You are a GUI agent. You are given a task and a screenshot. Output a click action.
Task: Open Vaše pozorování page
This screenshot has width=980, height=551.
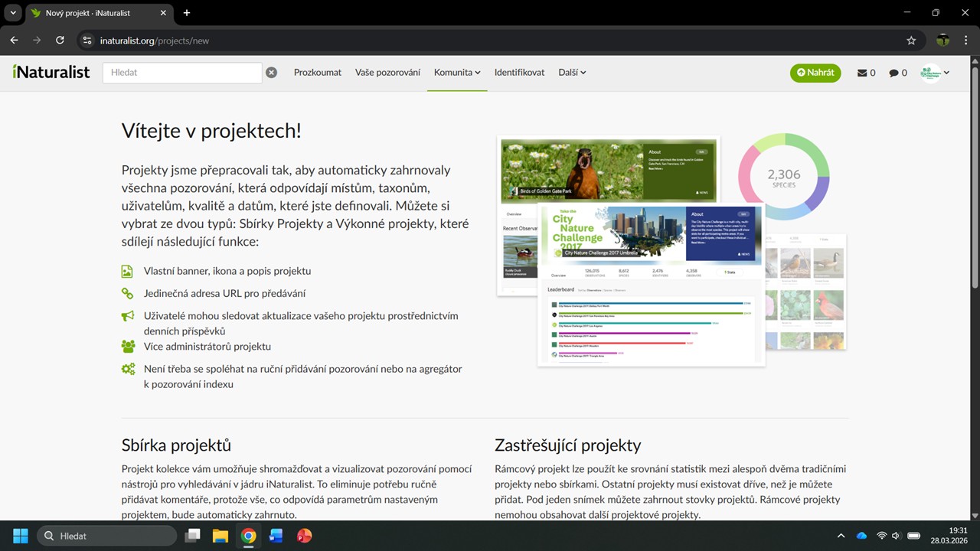click(387, 73)
